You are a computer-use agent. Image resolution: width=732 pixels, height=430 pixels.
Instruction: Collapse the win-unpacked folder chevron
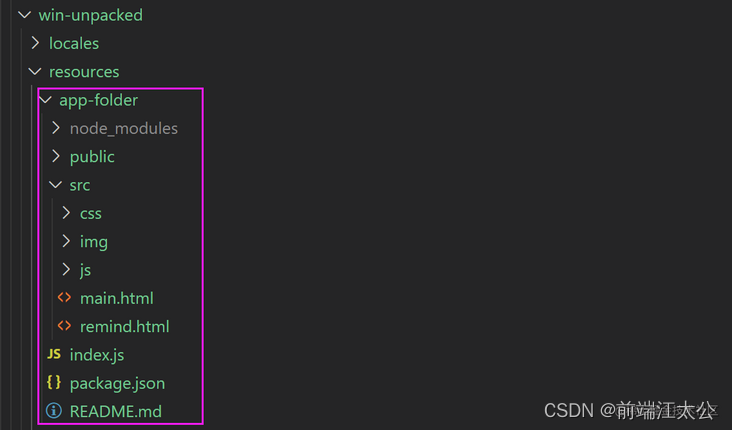[x=24, y=15]
